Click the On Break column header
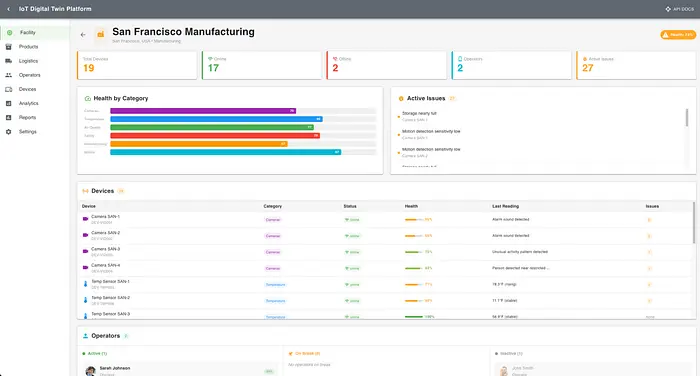This screenshot has width=700, height=376. 304,354
